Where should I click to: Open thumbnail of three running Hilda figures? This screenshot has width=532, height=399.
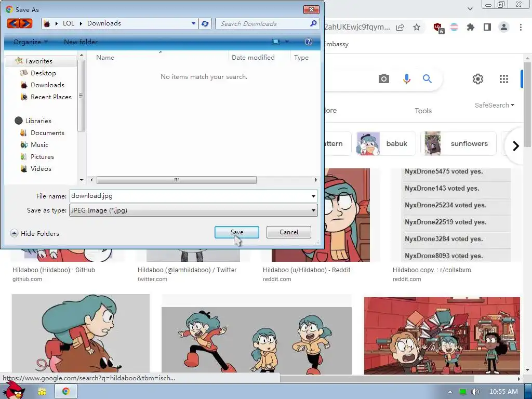[257, 341]
